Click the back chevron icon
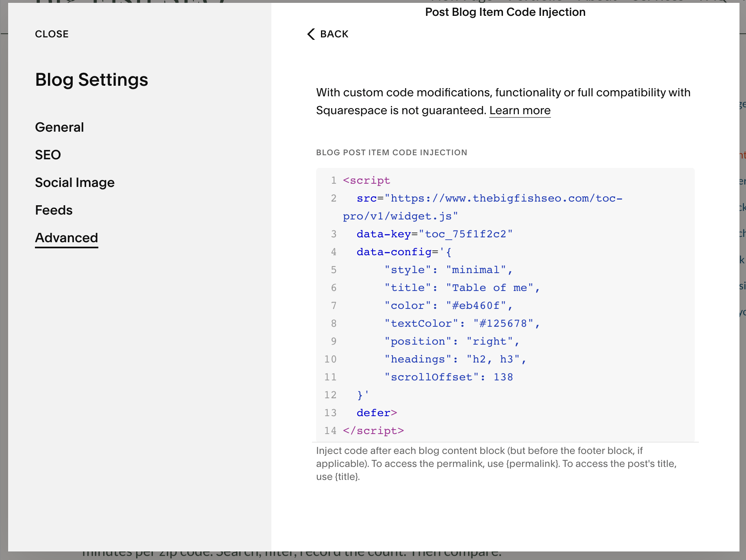 tap(310, 34)
